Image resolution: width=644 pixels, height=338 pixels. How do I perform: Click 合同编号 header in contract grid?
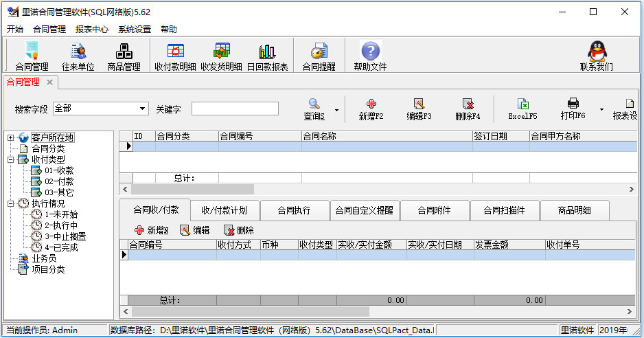(260, 136)
